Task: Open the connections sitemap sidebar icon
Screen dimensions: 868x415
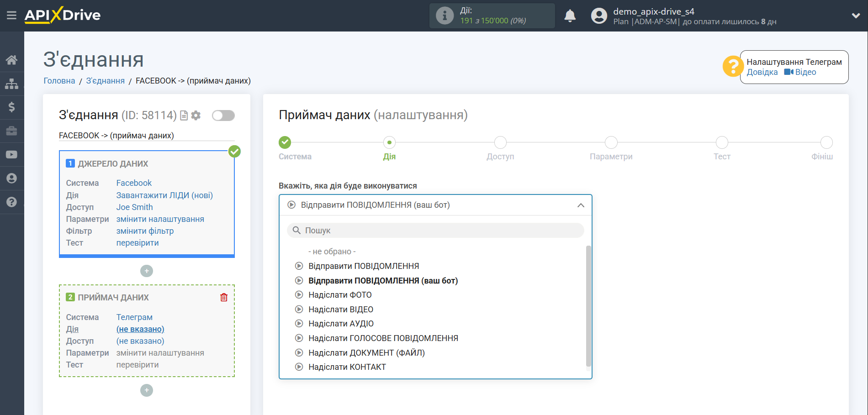Action: 12,84
